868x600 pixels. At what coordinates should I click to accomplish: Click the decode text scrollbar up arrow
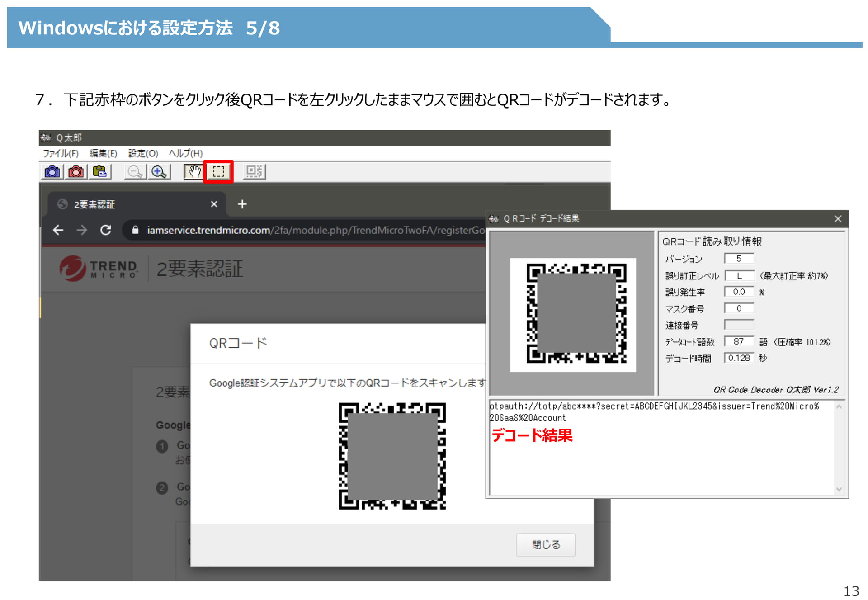pos(839,407)
